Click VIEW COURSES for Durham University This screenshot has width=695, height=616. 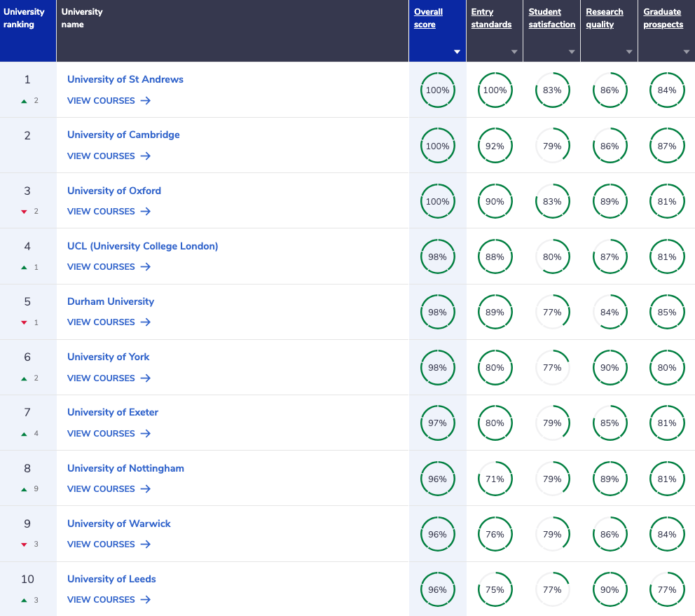tap(101, 322)
